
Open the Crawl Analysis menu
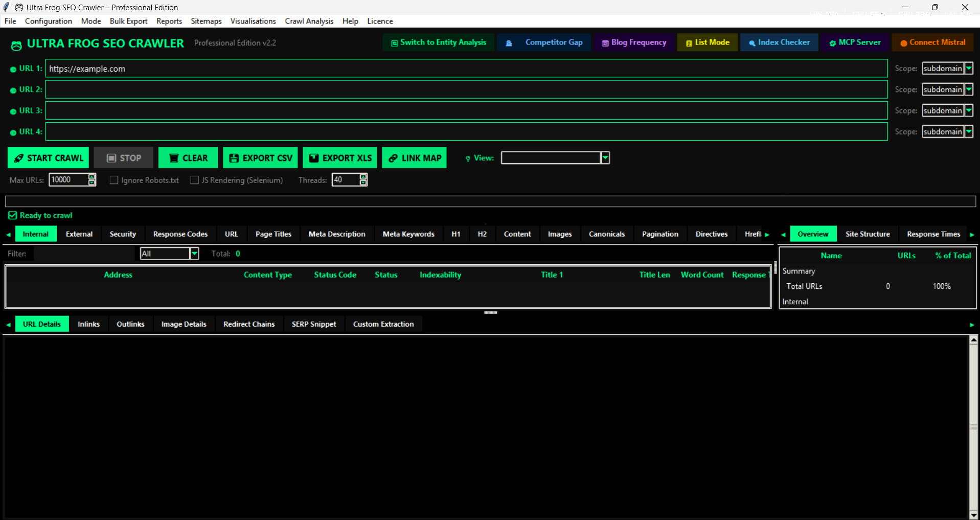click(309, 21)
